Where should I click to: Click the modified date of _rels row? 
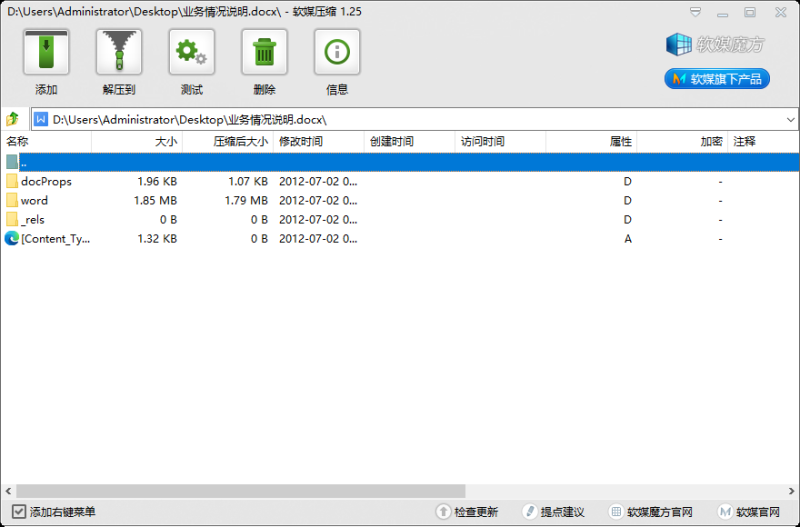[318, 220]
